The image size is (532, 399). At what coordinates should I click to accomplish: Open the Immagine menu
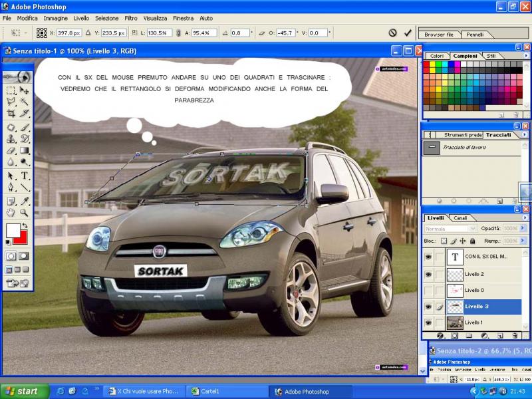click(x=56, y=19)
